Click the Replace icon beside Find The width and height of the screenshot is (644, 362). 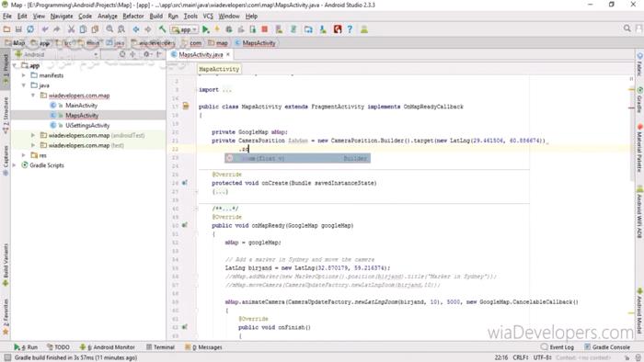coord(121,29)
